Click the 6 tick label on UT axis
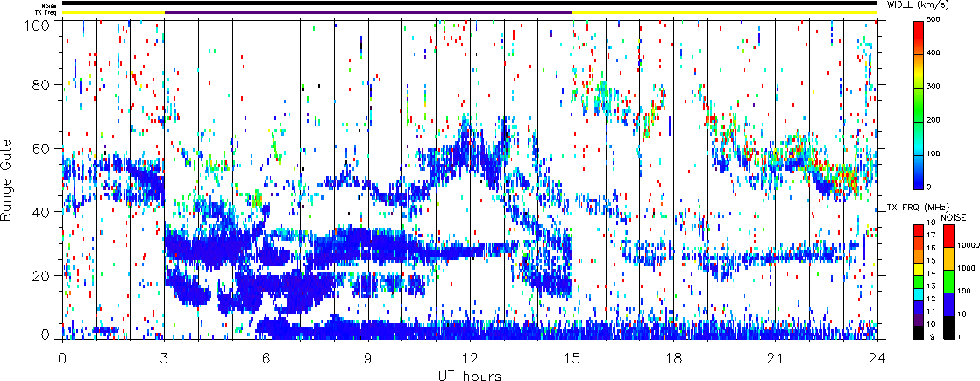 pyautogui.click(x=266, y=359)
